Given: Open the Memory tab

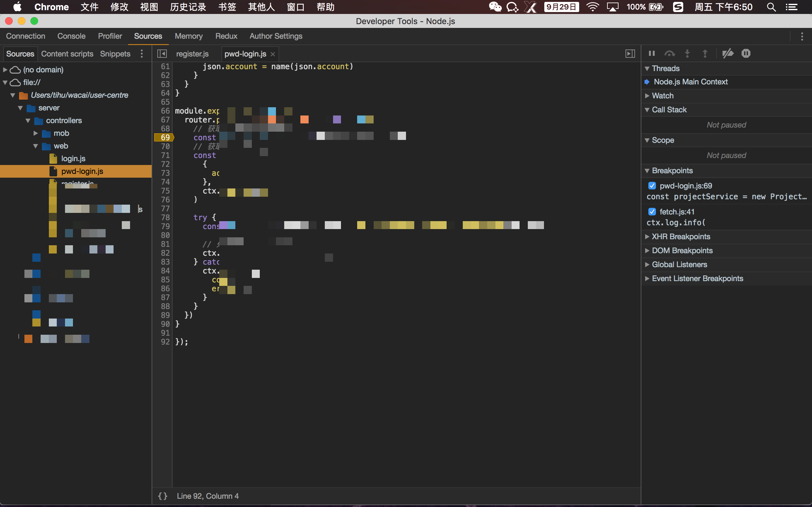Looking at the screenshot, I should 189,36.
